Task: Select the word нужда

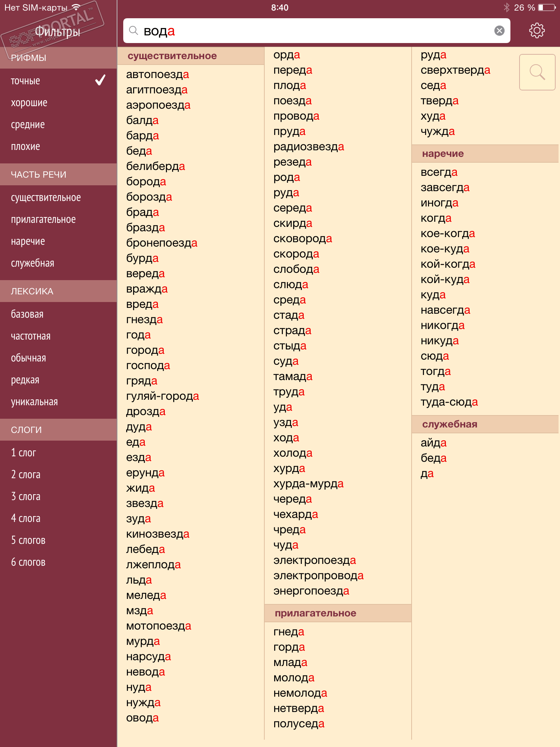Action: tap(143, 703)
